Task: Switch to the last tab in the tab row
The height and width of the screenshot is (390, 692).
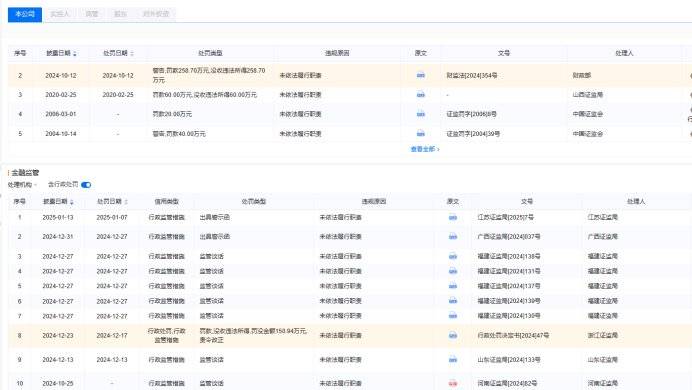Action: point(156,14)
